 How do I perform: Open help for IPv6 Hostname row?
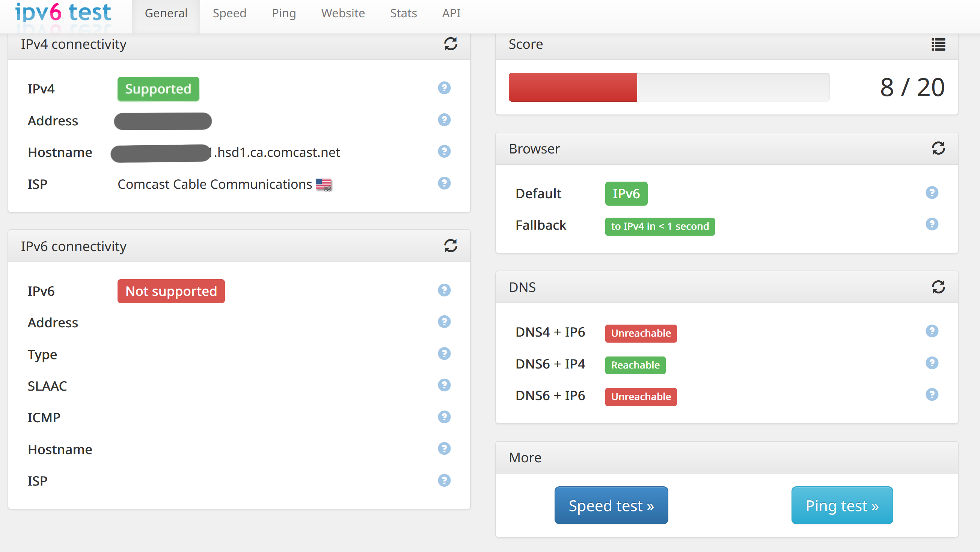(444, 449)
